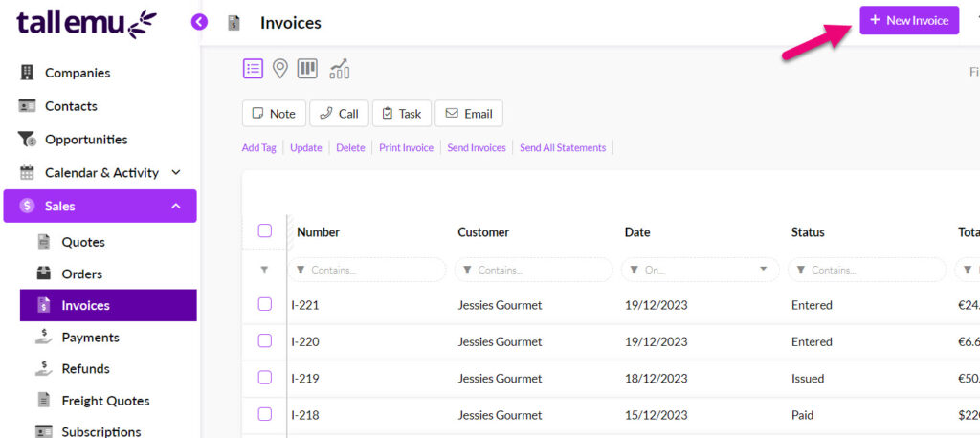Click the Quotes document icon
Image resolution: width=980 pixels, height=438 pixels.
click(44, 242)
